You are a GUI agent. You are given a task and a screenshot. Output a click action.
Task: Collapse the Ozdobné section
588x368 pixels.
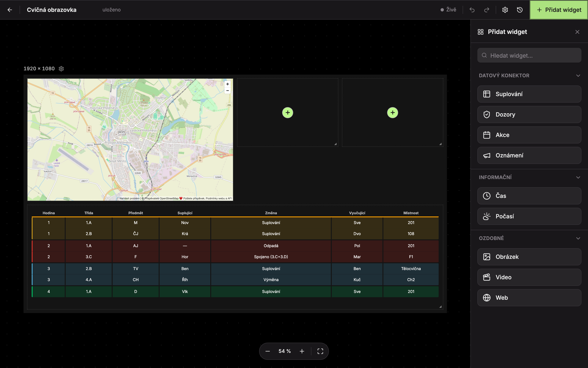point(529,238)
